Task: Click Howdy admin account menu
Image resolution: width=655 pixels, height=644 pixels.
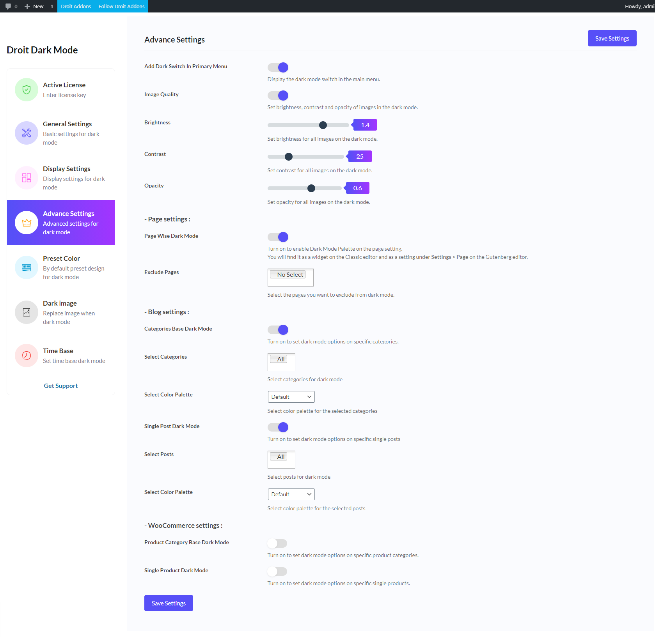Action: [639, 6]
